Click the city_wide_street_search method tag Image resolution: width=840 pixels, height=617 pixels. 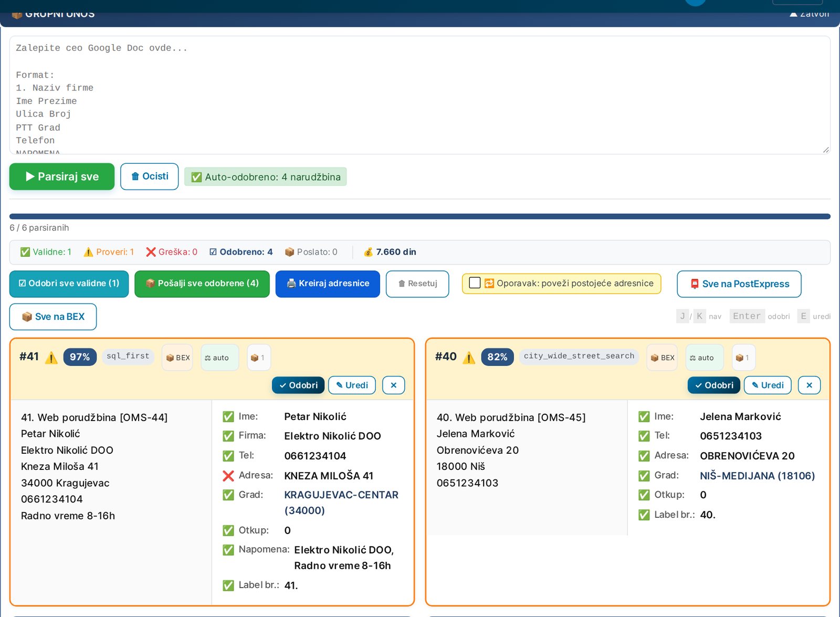[x=579, y=356]
